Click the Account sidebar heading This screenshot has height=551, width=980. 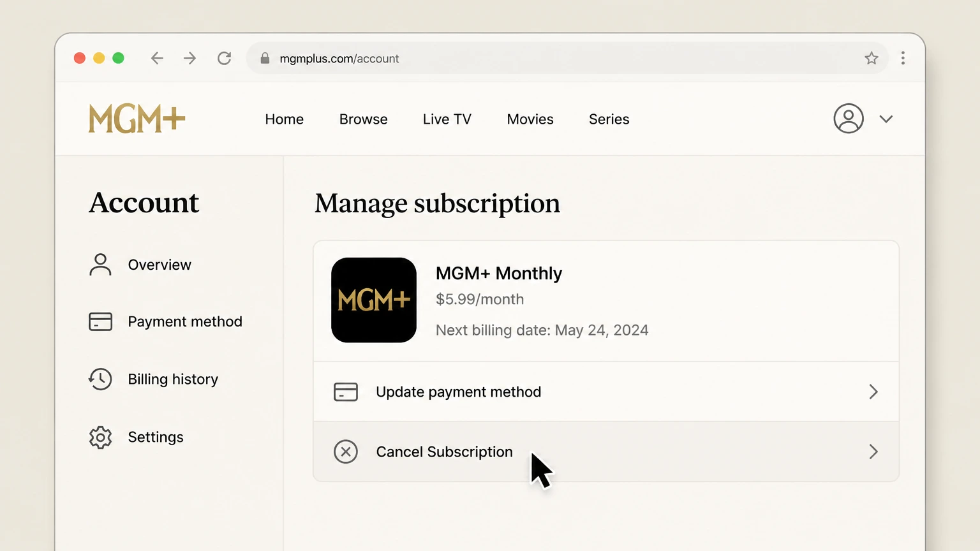pyautogui.click(x=144, y=203)
